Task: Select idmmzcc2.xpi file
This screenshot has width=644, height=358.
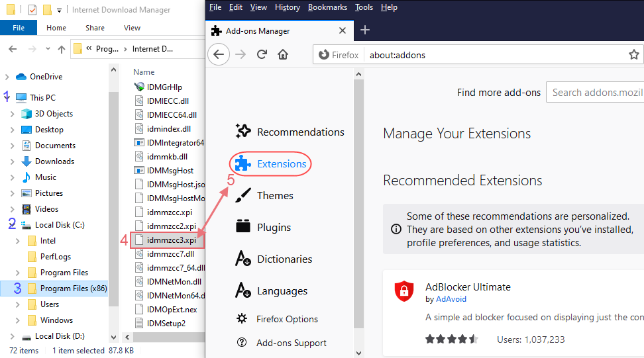Action: click(x=166, y=226)
